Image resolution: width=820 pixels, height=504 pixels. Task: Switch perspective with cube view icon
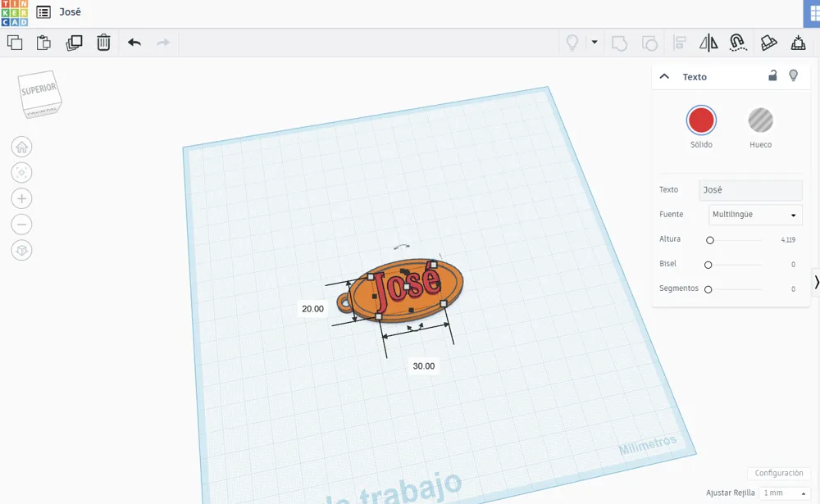coord(21,251)
